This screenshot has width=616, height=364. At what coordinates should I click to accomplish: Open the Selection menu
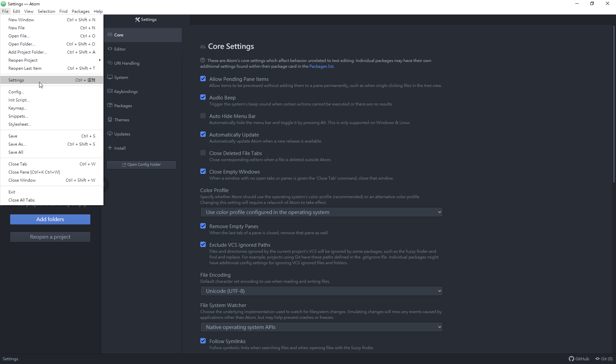click(x=46, y=11)
